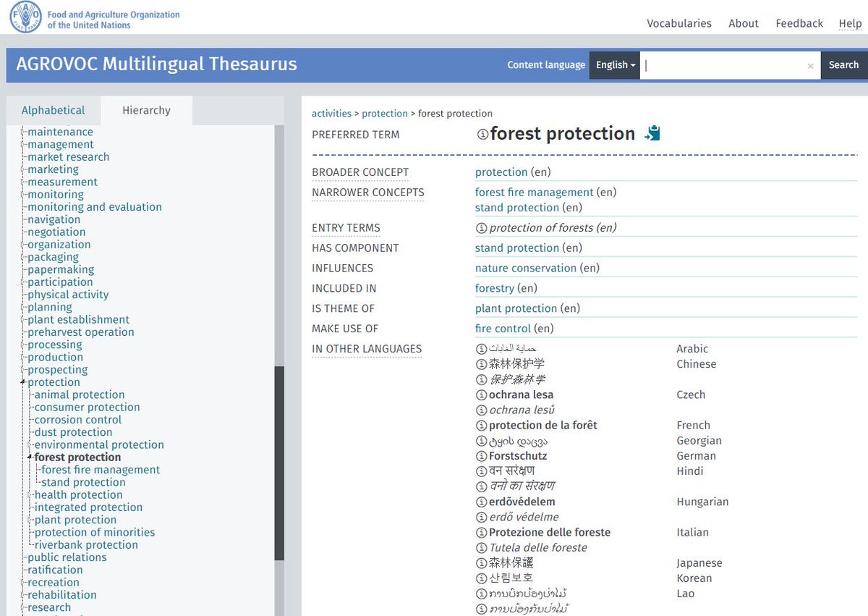Click the Search button
This screenshot has height=616, width=868.
point(843,65)
